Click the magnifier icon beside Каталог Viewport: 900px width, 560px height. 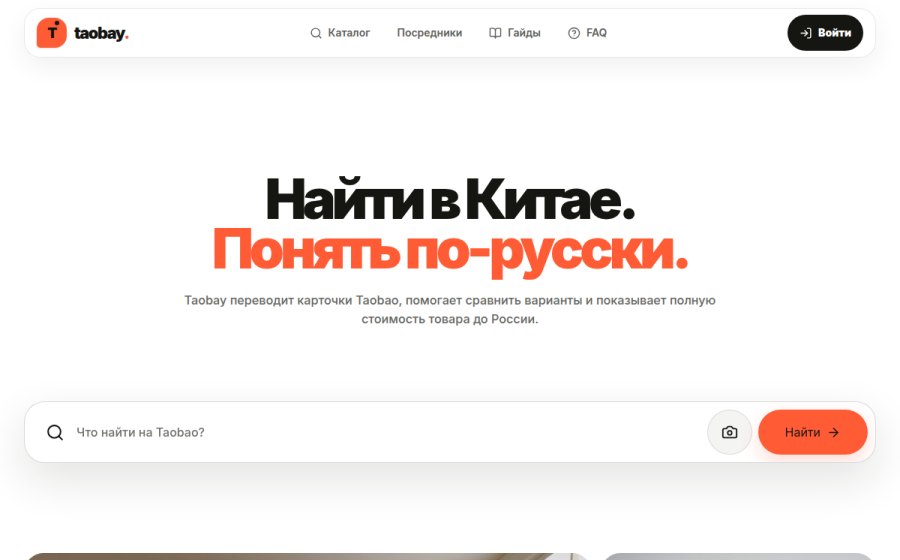(x=316, y=33)
